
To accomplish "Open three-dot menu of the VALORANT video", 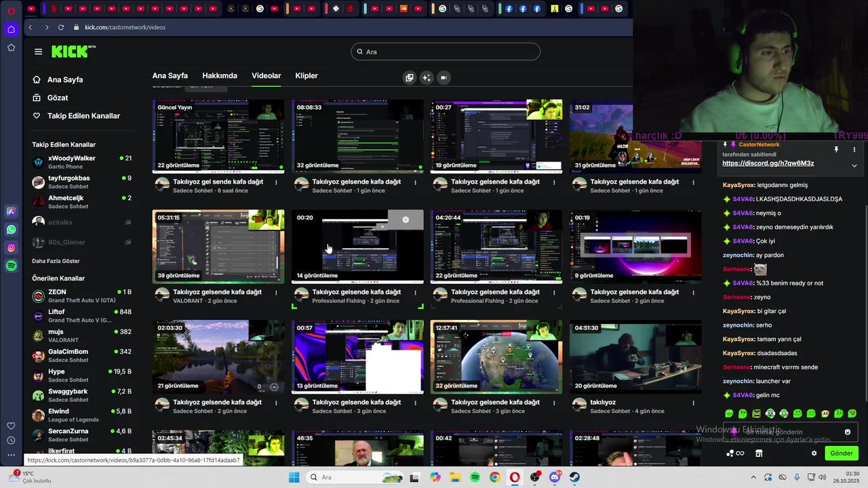I will pyautogui.click(x=276, y=293).
